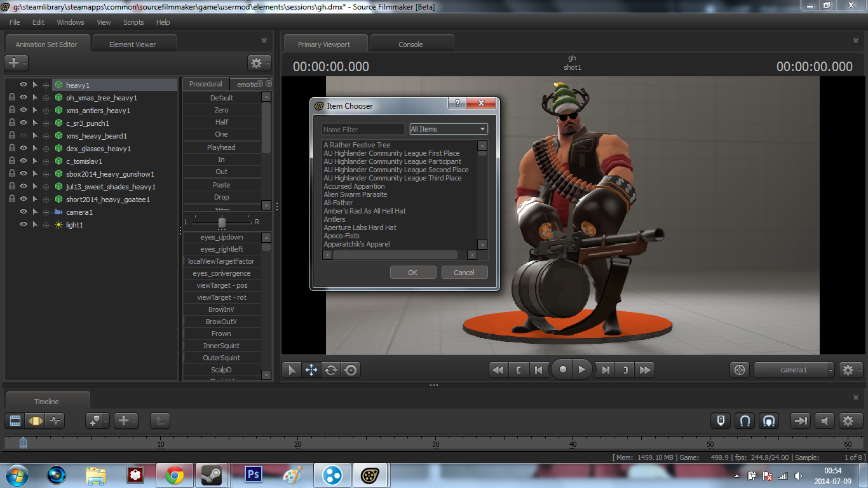Activate the screen-space manipulation circle tool
The width and height of the screenshot is (868, 488).
click(x=351, y=370)
